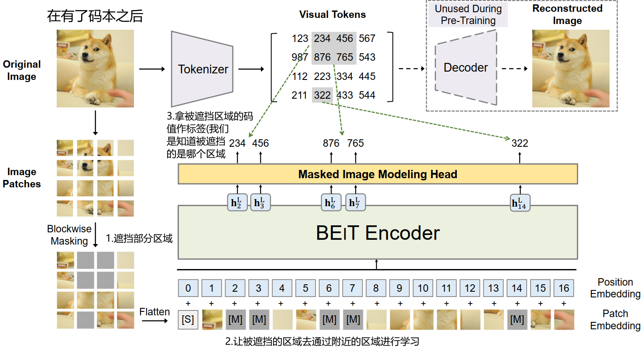Image resolution: width=644 pixels, height=352 pixels.
Task: Select the Unused During Pre-Training label
Action: [x=468, y=15]
